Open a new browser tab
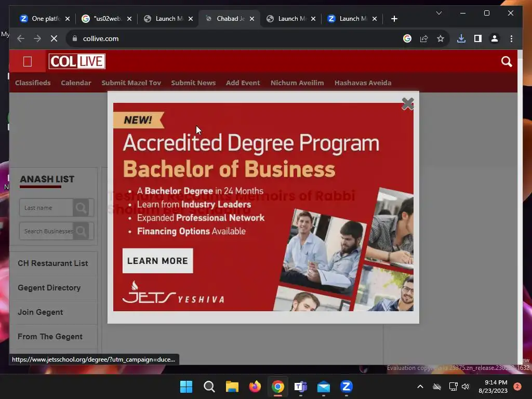Viewport: 532px width, 399px height. [x=394, y=19]
